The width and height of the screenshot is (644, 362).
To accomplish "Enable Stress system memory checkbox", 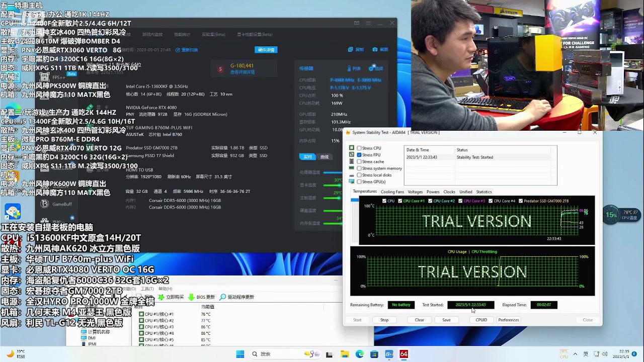I will [x=359, y=168].
